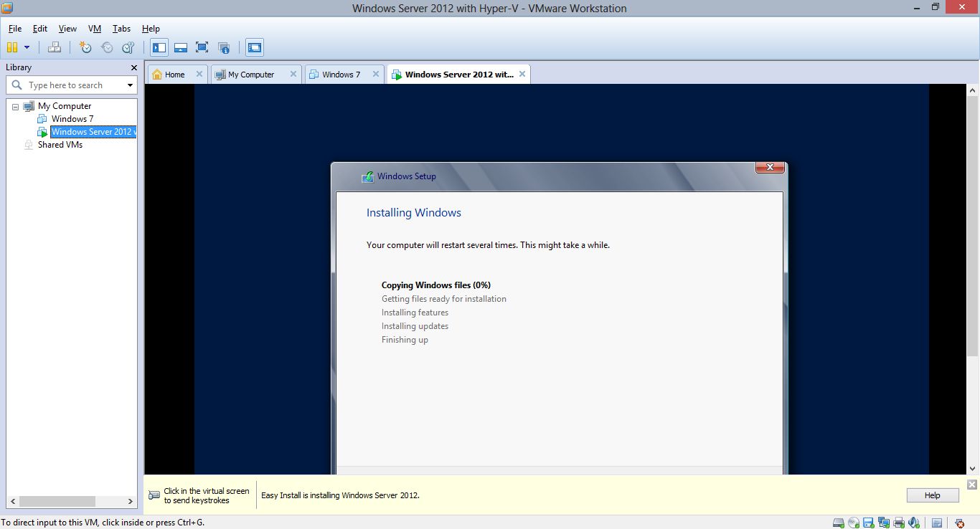
Task: Click 'Copying Windows files (0%)' text
Action: pyautogui.click(x=436, y=285)
